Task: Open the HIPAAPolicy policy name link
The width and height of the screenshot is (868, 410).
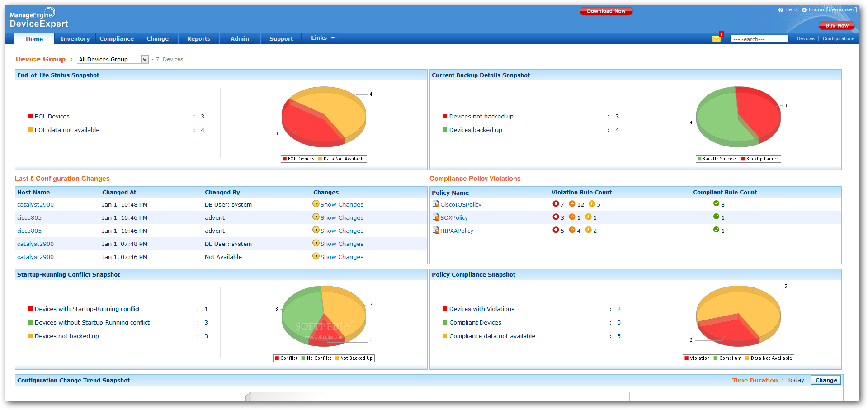Action: [x=457, y=231]
